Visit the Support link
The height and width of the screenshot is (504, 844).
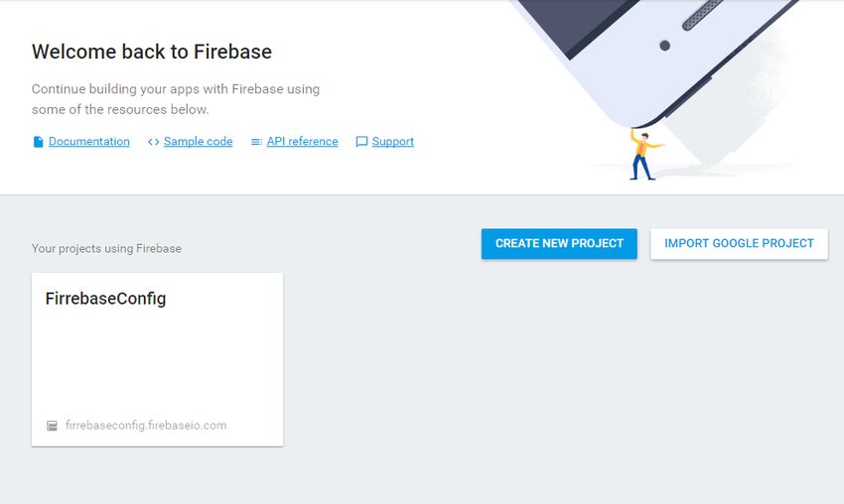point(392,142)
